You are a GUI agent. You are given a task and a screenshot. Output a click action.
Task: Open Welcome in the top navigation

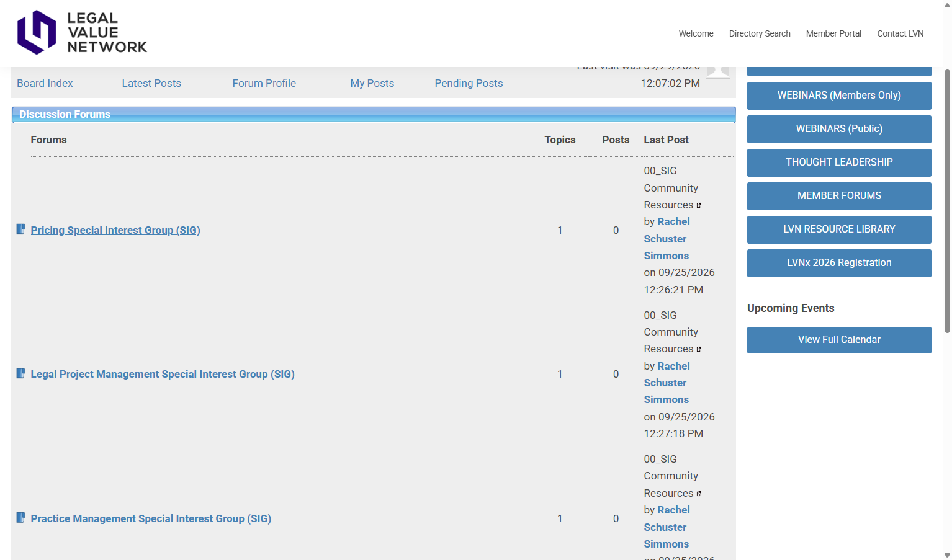point(696,33)
